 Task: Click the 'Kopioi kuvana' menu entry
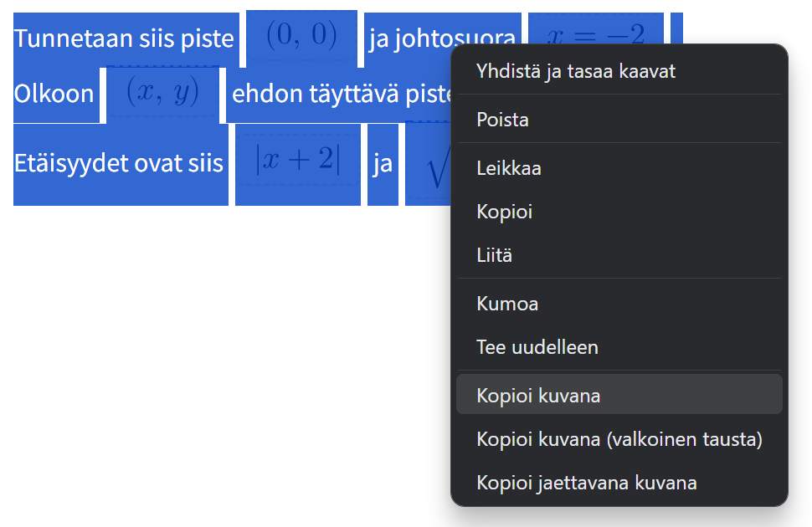538,396
